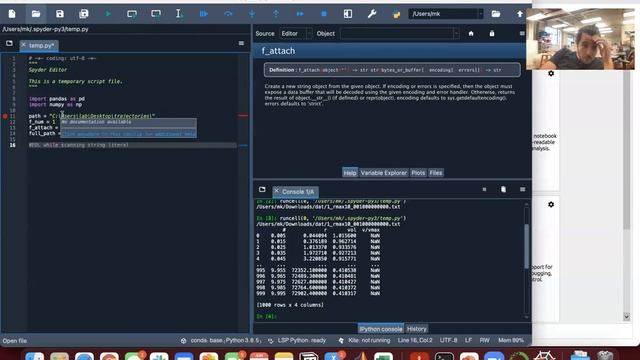Switch to the History tab
The image size is (640, 360).
(x=416, y=329)
